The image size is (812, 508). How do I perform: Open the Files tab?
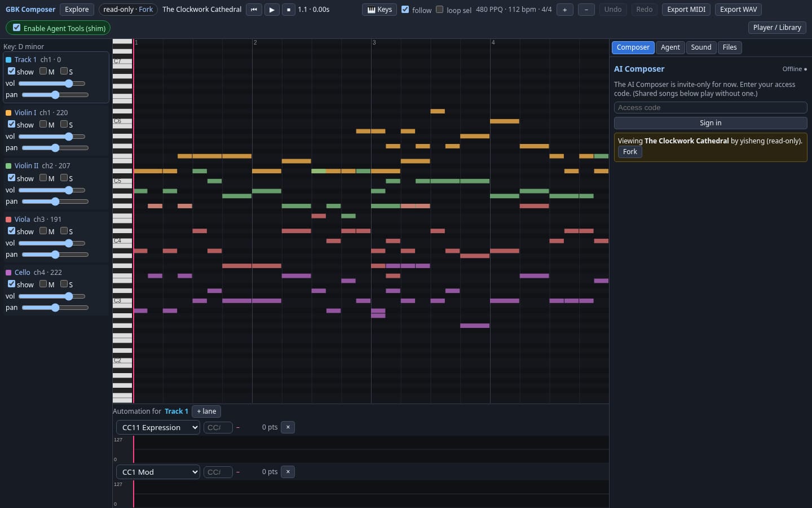click(730, 47)
